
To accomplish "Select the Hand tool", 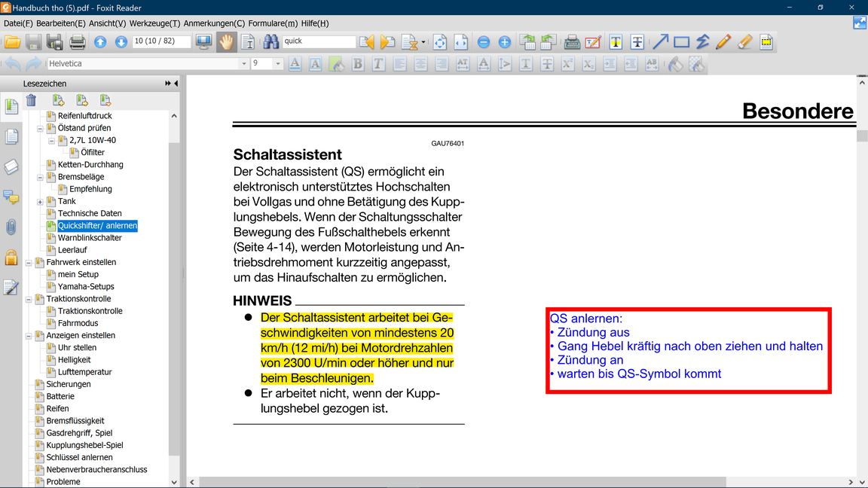I will [x=226, y=42].
